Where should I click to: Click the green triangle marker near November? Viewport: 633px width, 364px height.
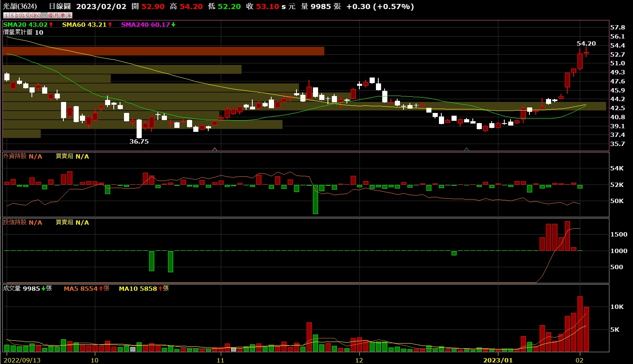[x=215, y=149]
